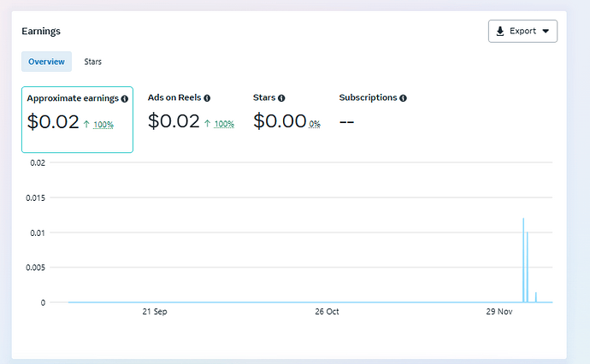Click the shortest rightmost bar in the chart
The height and width of the screenshot is (364, 590).
(536, 297)
